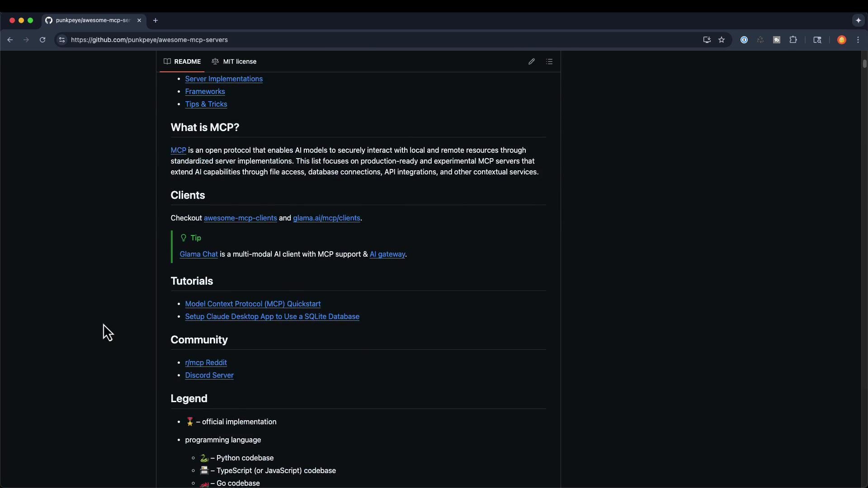Click the Legend heading
The height and width of the screenshot is (488, 868).
189,399
